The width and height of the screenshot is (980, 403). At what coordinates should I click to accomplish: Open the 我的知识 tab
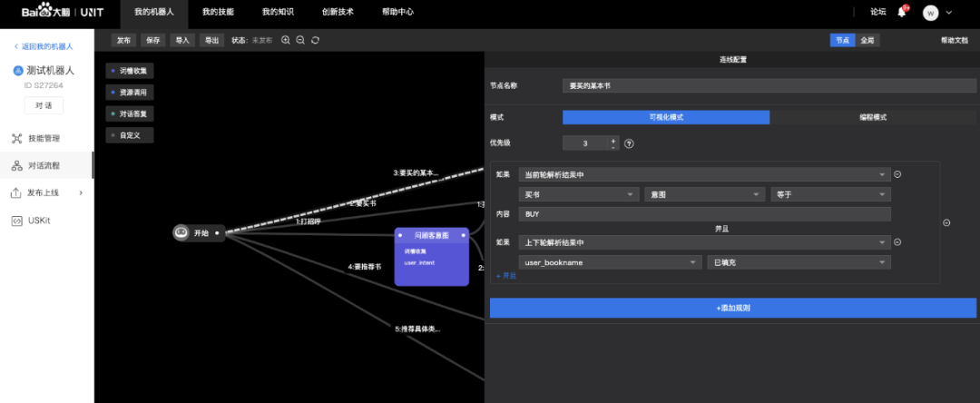click(278, 12)
